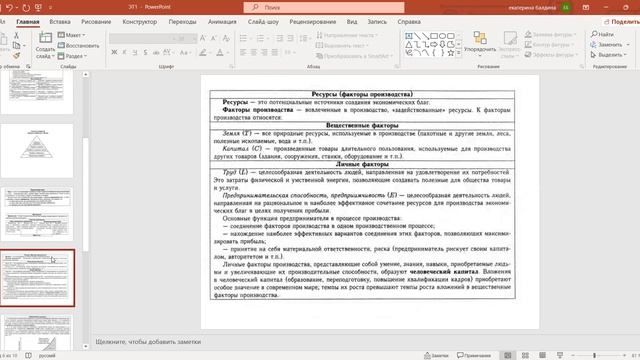Select the star shape in gallery
Image resolution: width=640 pixels, height=360 pixels.
[x=451, y=53]
